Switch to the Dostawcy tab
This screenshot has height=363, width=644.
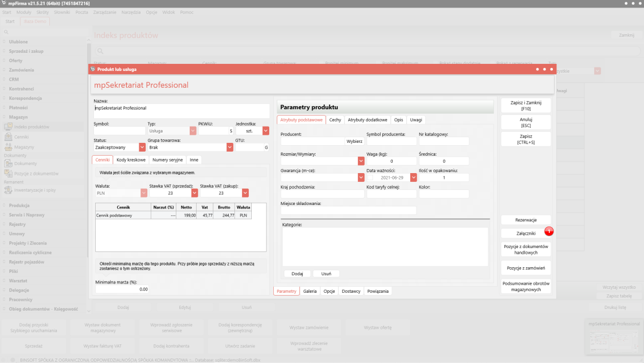pos(351,291)
